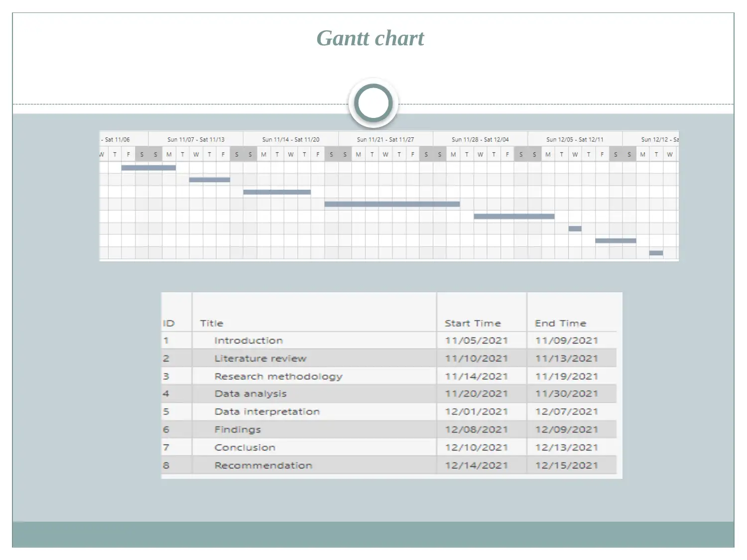Click end date 11/19/2021
The image size is (747, 560).
567,376
